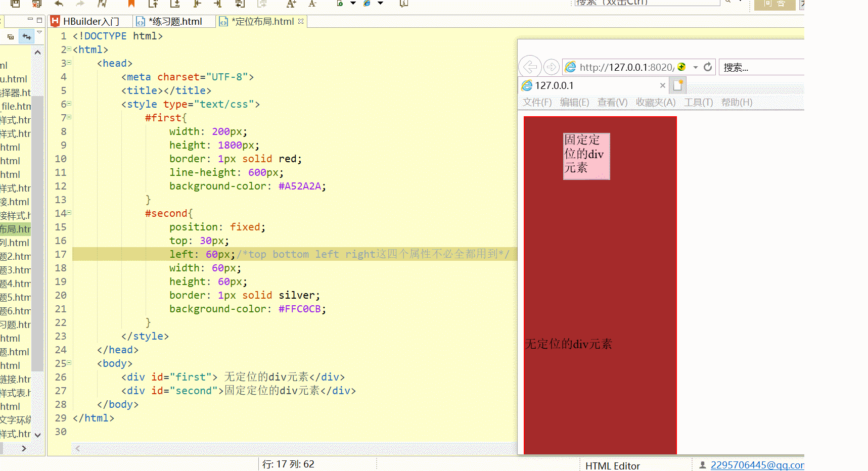Image resolution: width=868 pixels, height=471 pixels.
Task: Refresh the embedded browser page
Action: click(708, 67)
